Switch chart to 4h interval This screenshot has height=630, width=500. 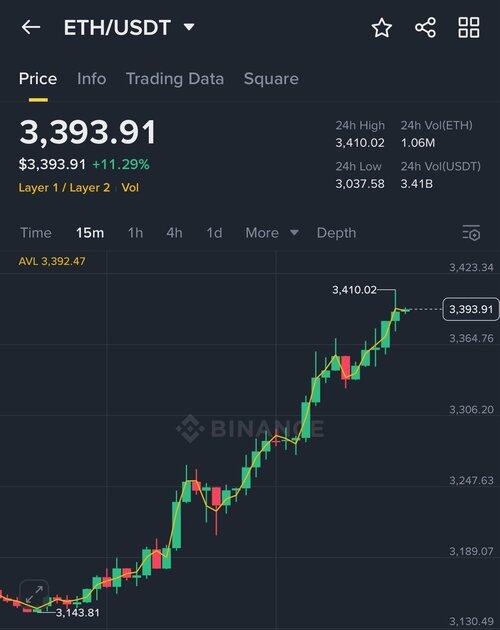click(x=174, y=233)
